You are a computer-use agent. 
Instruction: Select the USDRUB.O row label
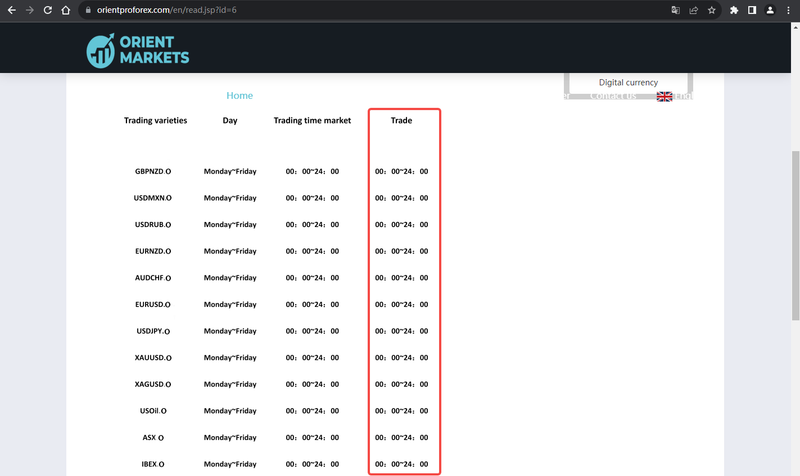(x=153, y=224)
